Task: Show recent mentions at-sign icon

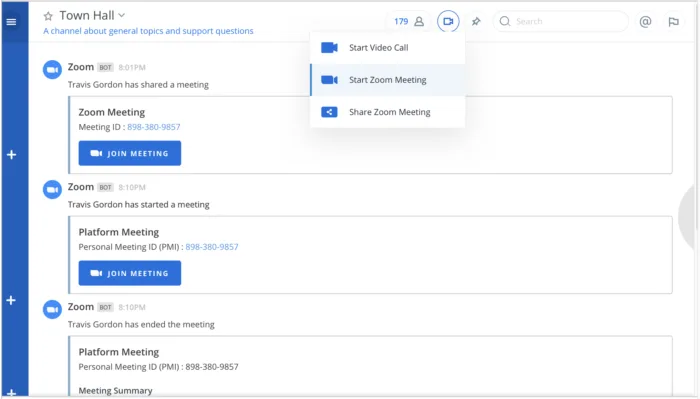Action: pyautogui.click(x=645, y=21)
